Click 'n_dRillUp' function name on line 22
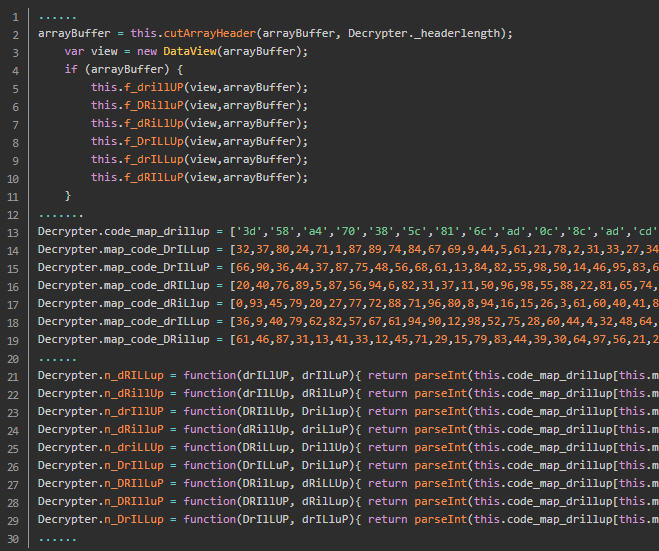This screenshot has height=551, width=659. click(x=134, y=393)
